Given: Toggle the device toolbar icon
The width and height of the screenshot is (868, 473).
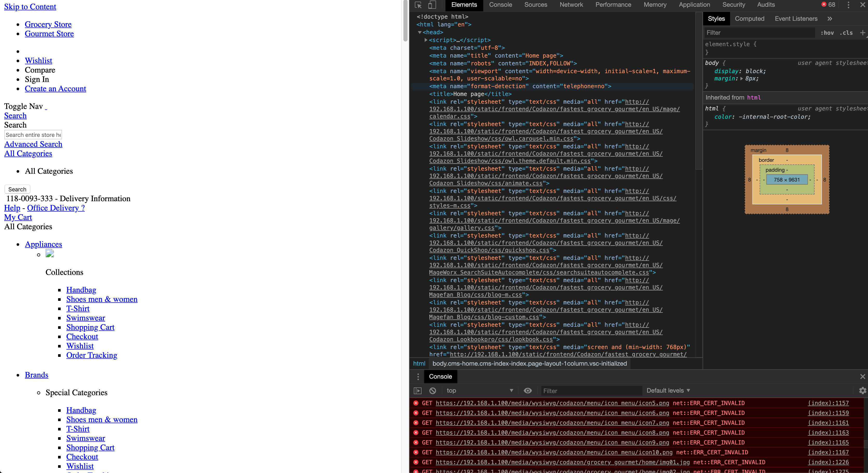Looking at the screenshot, I should click(x=432, y=5).
